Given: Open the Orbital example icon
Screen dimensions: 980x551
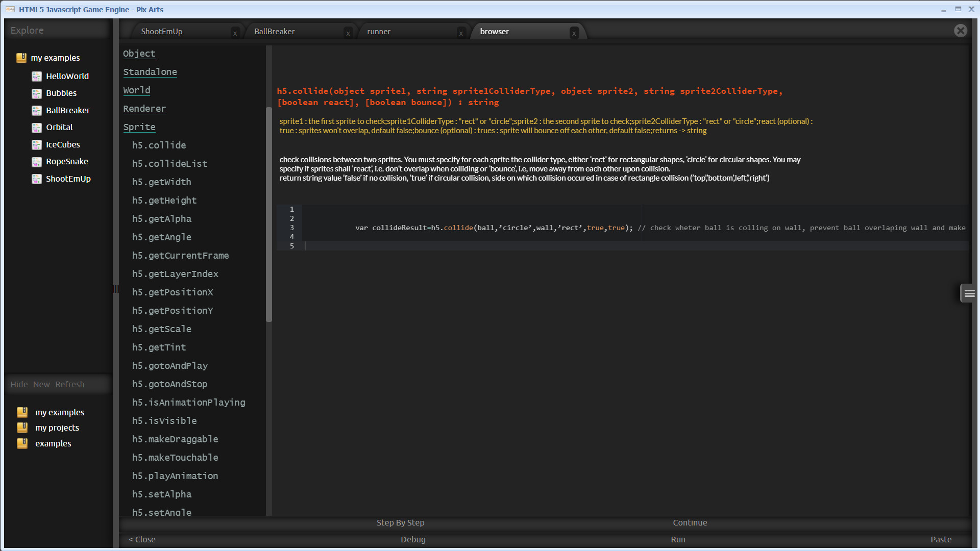Looking at the screenshot, I should coord(36,127).
